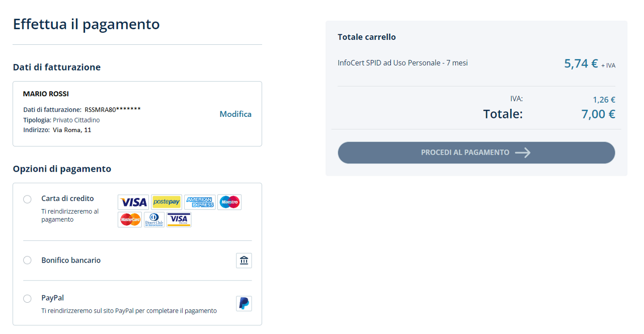Click the Visa Electron logo
This screenshot has width=644, height=334.
179,220
